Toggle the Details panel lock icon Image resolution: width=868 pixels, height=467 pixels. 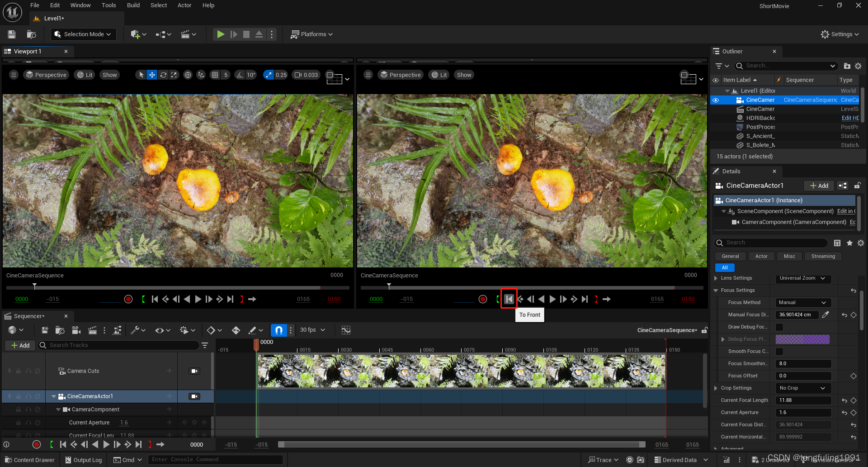pyautogui.click(x=857, y=186)
